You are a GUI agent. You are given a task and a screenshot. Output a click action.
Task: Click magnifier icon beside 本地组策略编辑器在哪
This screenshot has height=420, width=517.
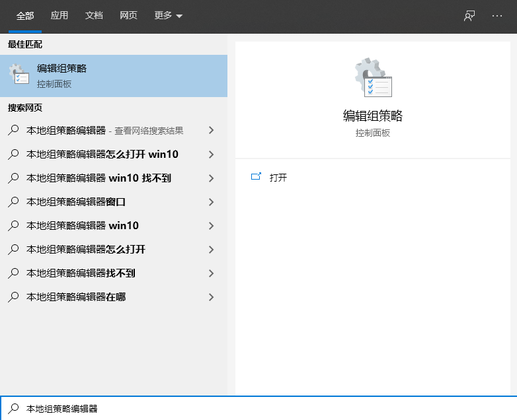click(13, 297)
